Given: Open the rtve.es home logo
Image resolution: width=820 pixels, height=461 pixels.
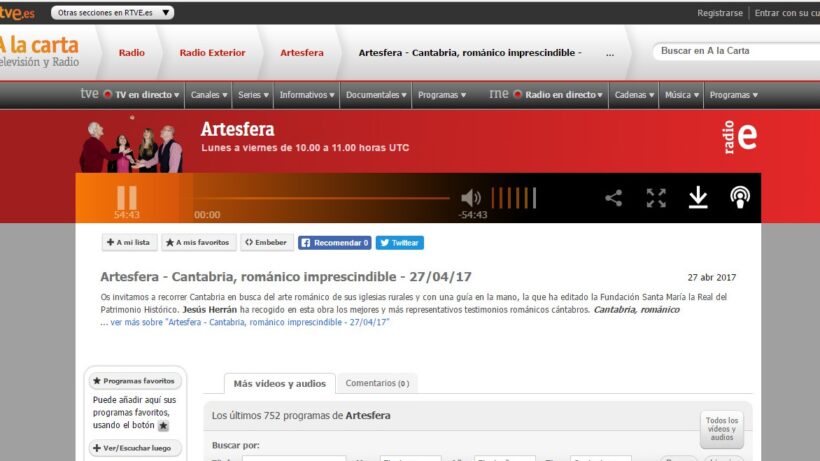Looking at the screenshot, I should [x=17, y=13].
